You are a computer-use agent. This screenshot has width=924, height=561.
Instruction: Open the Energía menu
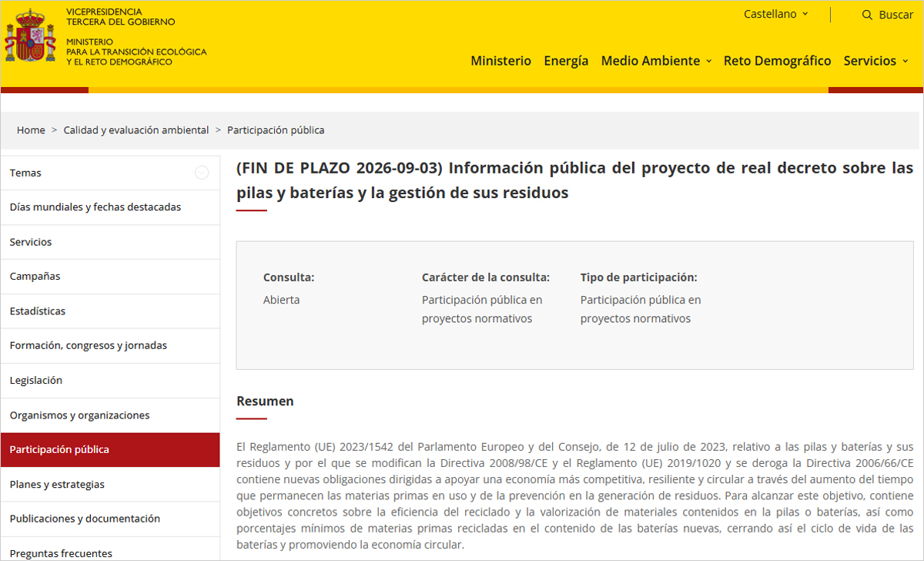[566, 61]
